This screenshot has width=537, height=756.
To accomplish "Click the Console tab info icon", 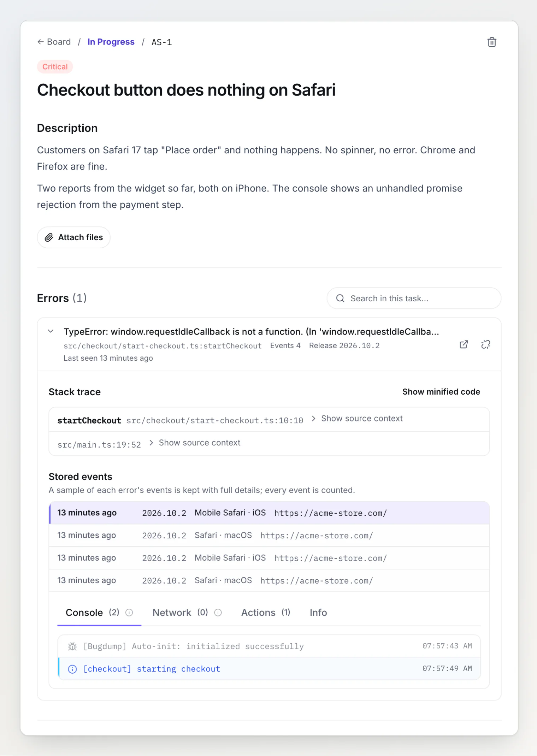I will [x=129, y=613].
